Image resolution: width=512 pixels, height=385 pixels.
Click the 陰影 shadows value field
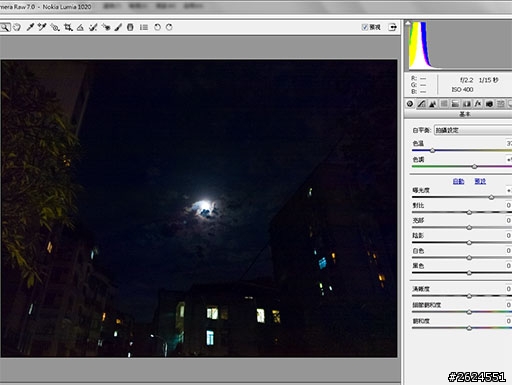point(508,235)
